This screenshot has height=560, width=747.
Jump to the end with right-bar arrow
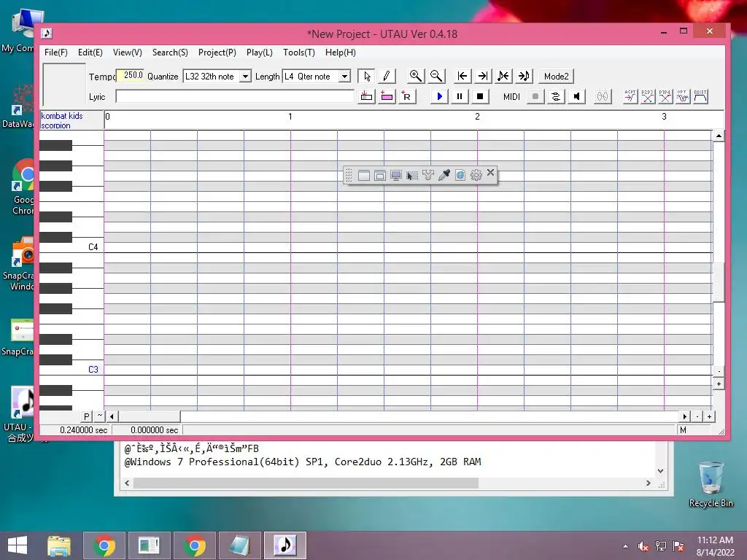[x=483, y=76]
